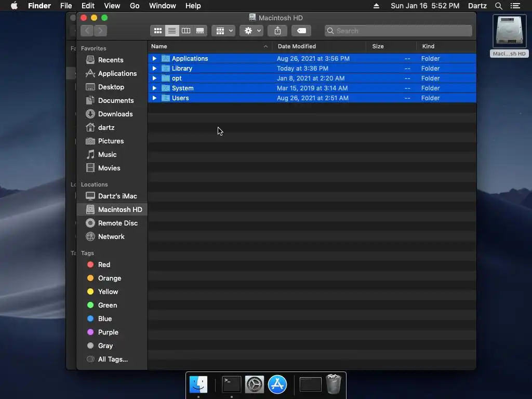Image resolution: width=532 pixels, height=399 pixels.
Task: Select the Library folder icon in list
Action: (x=166, y=68)
